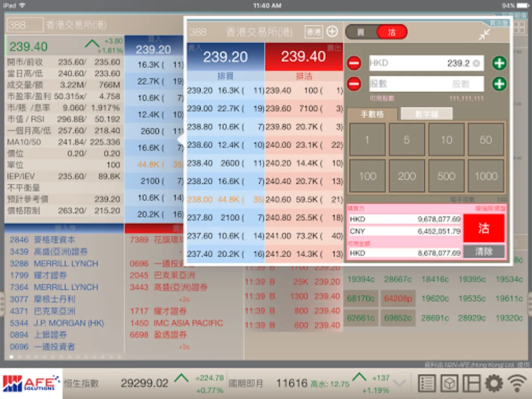
Task: Open the cube icon in bottom toolbar
Action: (449, 383)
